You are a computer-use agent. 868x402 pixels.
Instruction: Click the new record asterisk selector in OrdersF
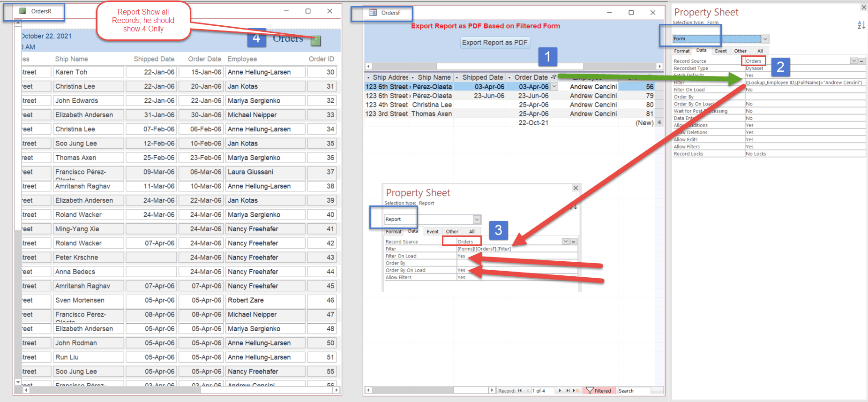pyautogui.click(x=659, y=122)
